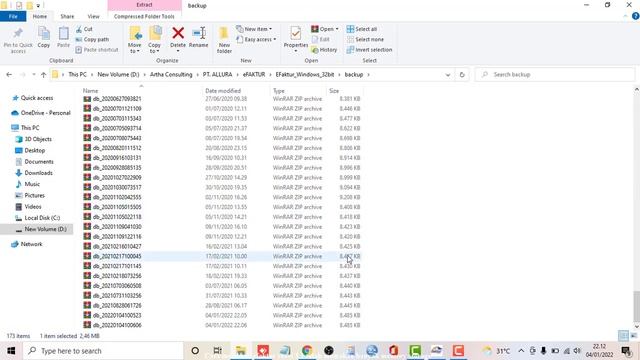Switch to the Share ribbon tab

(67, 16)
